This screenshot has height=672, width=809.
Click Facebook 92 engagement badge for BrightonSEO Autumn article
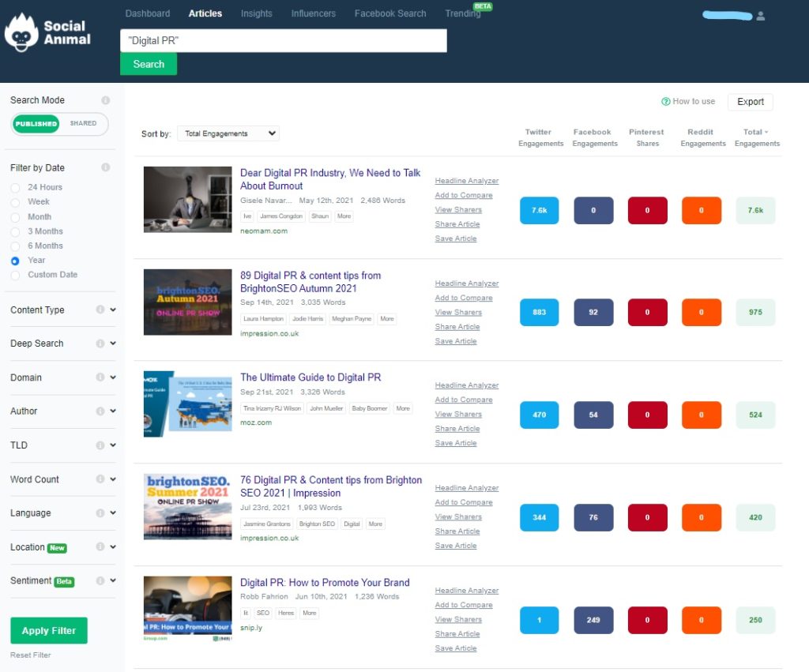(x=593, y=313)
